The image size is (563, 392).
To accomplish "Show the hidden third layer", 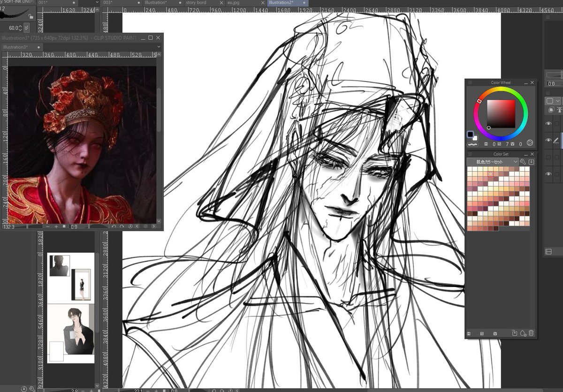I will [548, 157].
